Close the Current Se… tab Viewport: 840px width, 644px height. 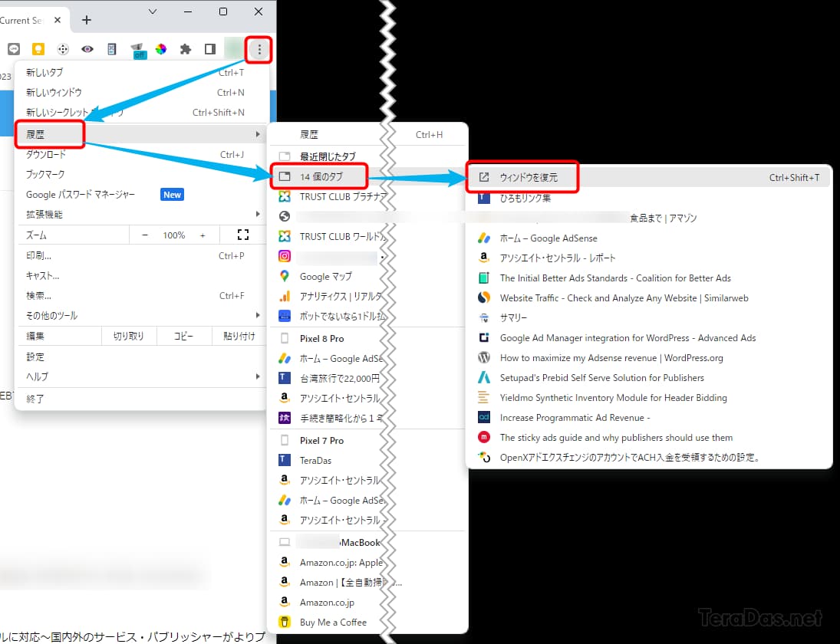click(x=58, y=21)
